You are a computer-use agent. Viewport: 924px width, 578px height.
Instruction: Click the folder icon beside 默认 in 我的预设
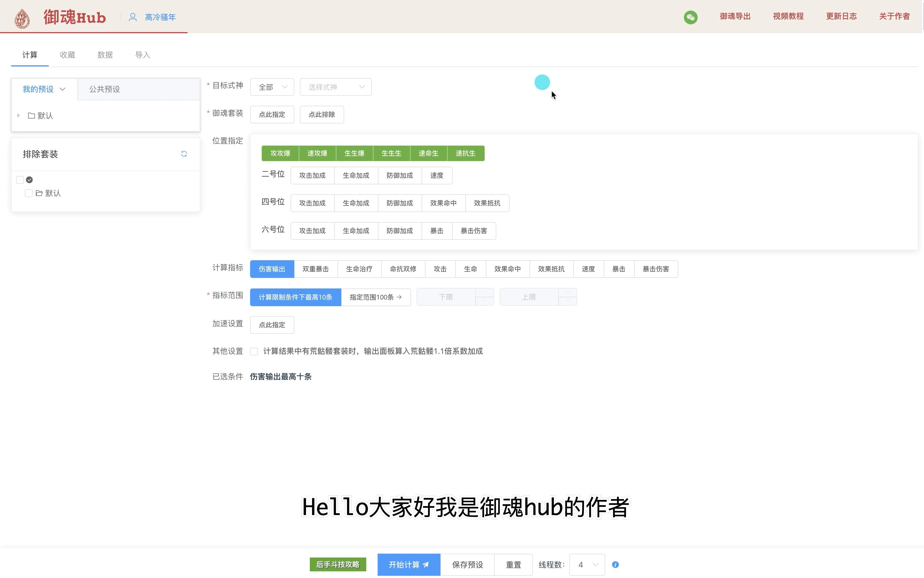click(x=31, y=115)
